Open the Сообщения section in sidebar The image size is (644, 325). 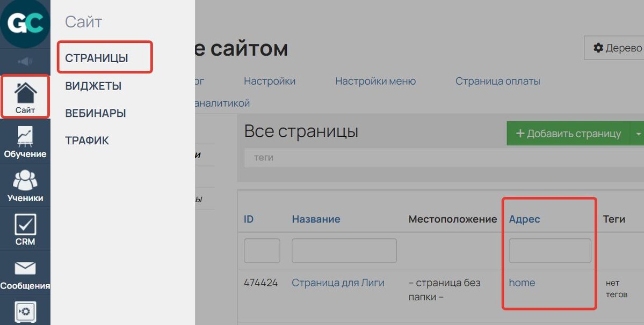tap(25, 274)
